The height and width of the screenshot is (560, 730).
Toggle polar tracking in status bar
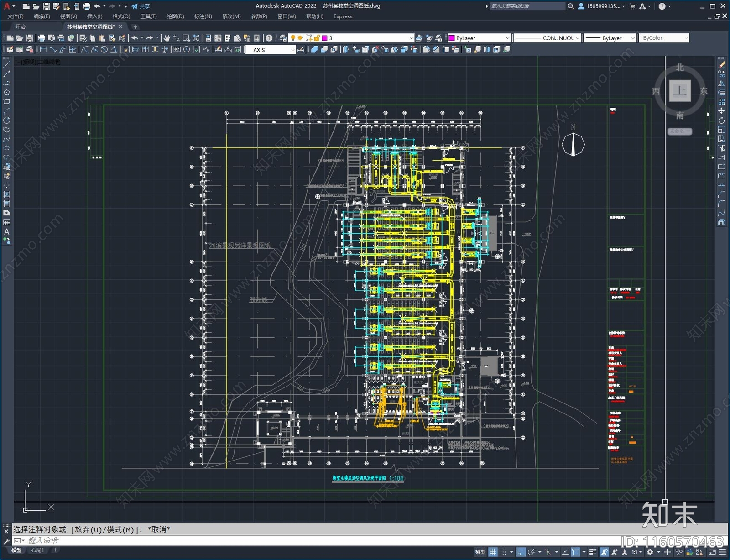[x=531, y=552]
